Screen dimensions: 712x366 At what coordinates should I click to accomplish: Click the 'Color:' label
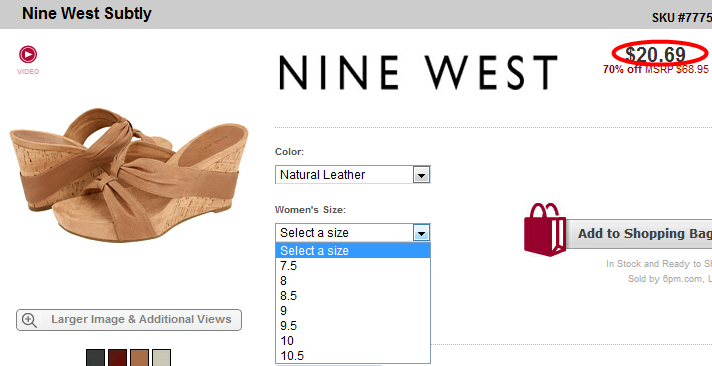click(x=289, y=152)
